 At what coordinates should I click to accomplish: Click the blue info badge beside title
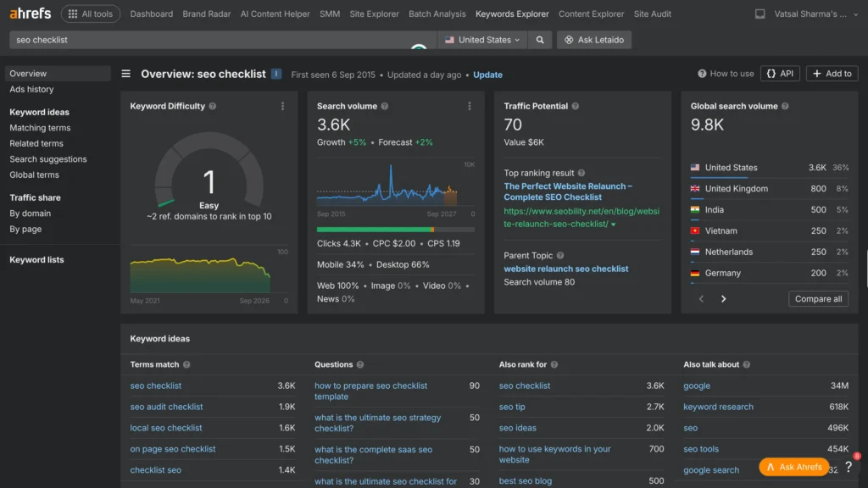[x=276, y=74]
